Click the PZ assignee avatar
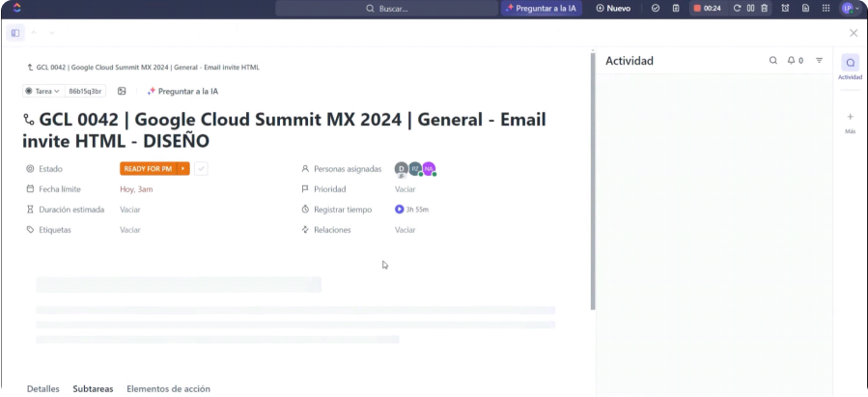868x397 pixels. 415,169
